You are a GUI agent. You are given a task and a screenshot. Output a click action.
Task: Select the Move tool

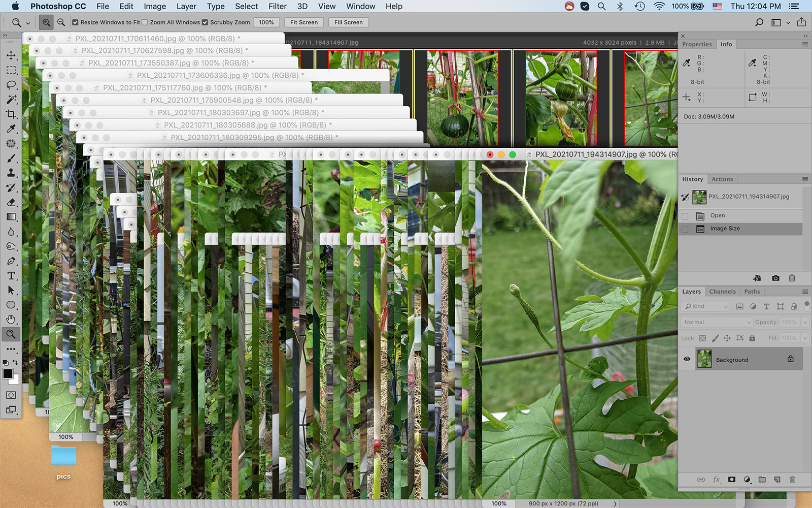pyautogui.click(x=11, y=55)
